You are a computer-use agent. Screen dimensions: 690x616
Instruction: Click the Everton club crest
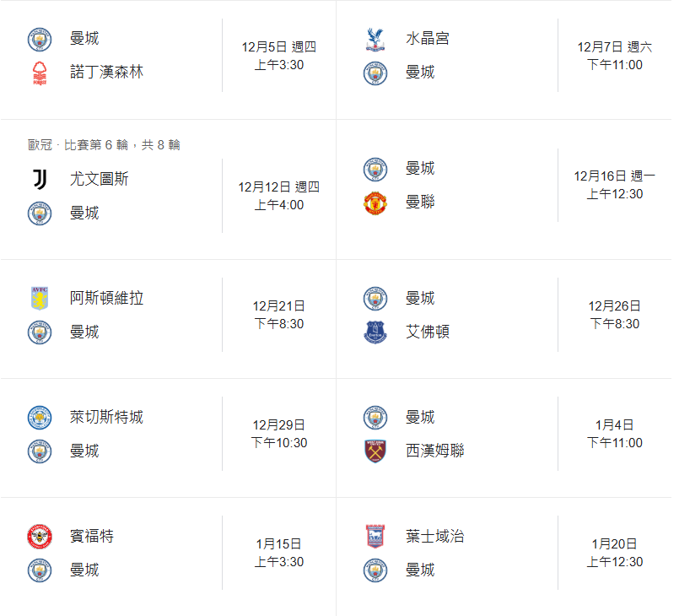375,332
